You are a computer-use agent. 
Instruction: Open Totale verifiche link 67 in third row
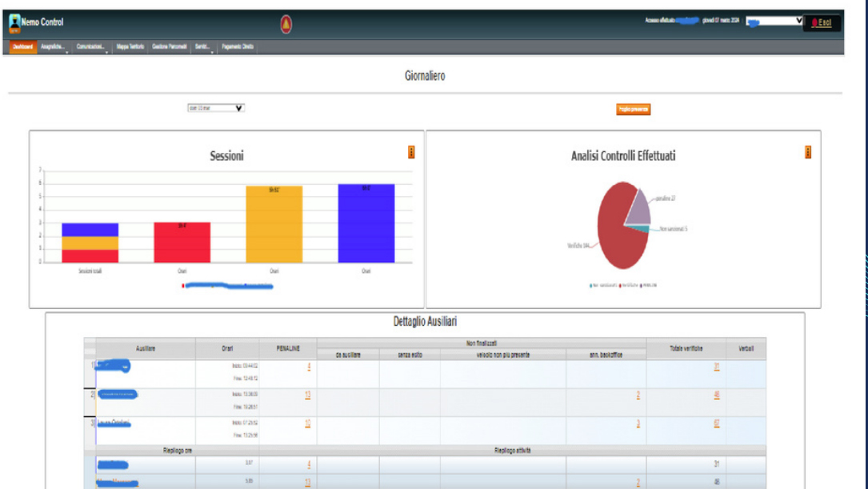[717, 423]
